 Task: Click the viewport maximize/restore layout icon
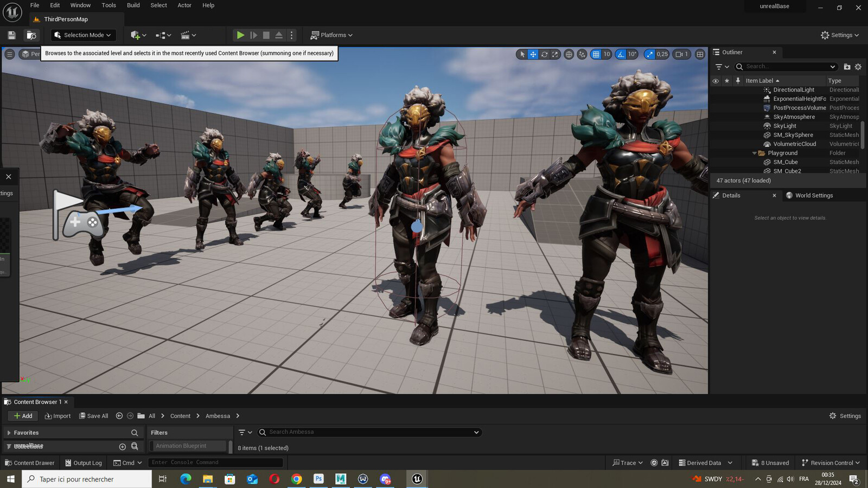[700, 54]
